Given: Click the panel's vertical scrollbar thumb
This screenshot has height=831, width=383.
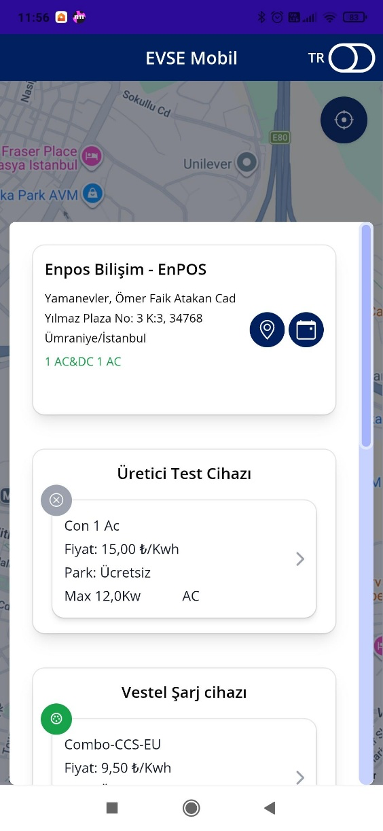Looking at the screenshot, I should point(366,336).
